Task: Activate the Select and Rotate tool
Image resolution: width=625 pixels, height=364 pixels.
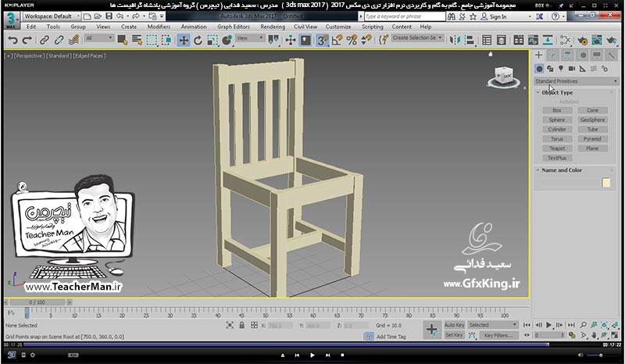Action: 198,40
